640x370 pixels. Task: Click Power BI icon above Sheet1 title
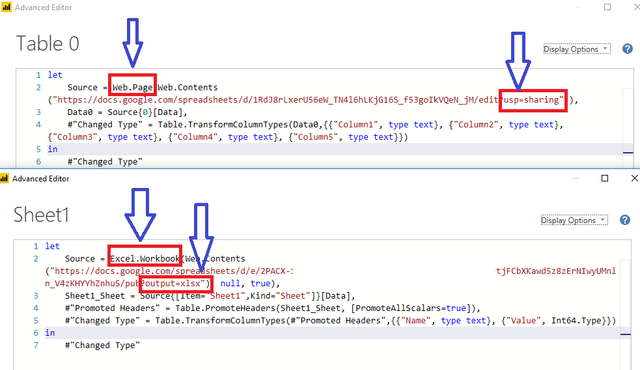pyautogui.click(x=4, y=179)
